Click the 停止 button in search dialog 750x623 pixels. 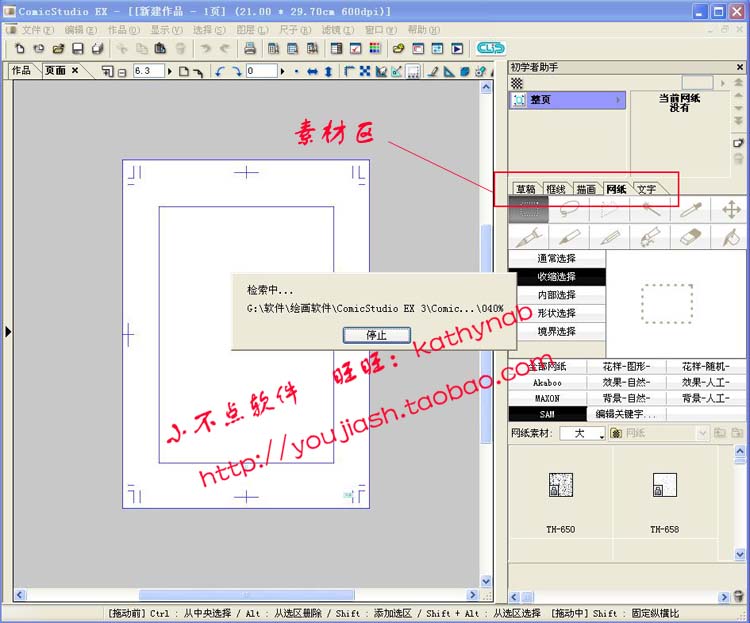pyautogui.click(x=376, y=335)
